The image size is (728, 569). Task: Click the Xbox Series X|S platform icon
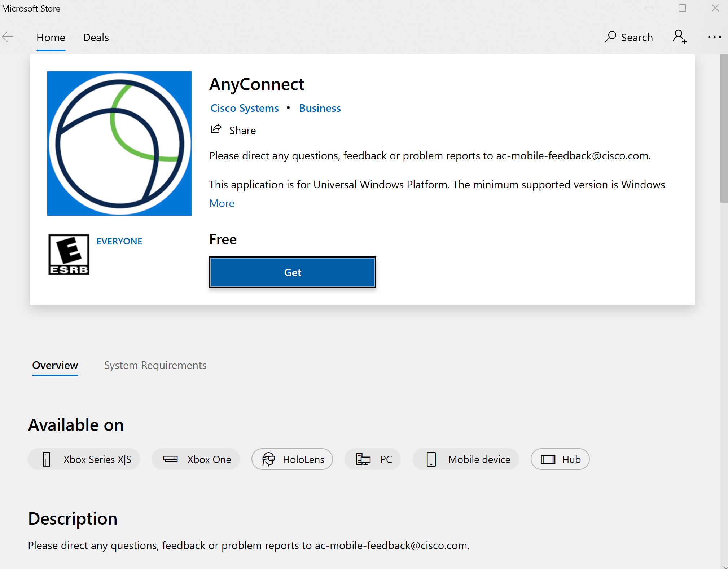(46, 459)
